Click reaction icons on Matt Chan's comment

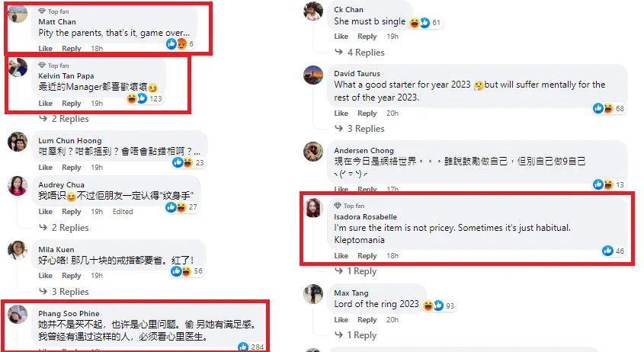point(181,44)
